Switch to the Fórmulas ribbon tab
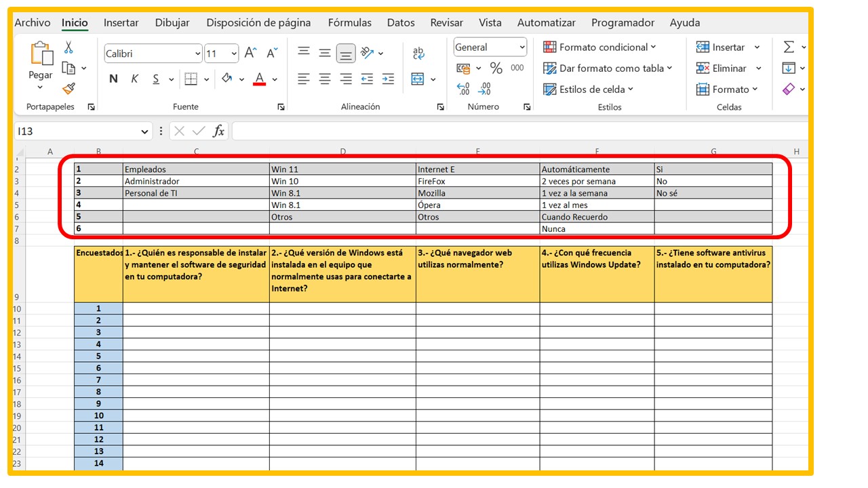 tap(349, 22)
